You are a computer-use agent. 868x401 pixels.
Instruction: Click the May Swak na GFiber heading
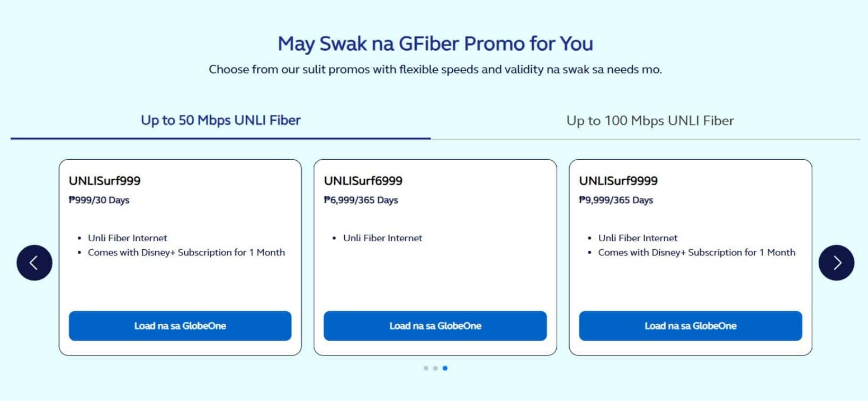434,43
